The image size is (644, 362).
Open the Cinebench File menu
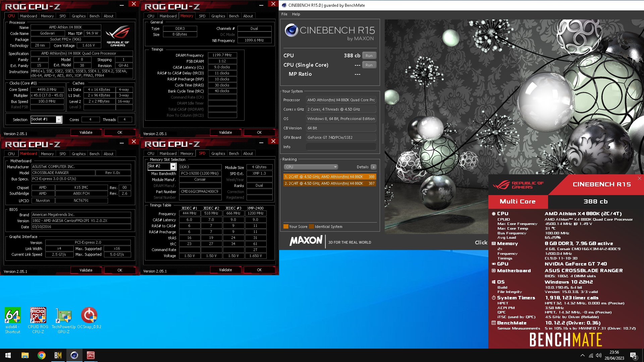click(284, 14)
